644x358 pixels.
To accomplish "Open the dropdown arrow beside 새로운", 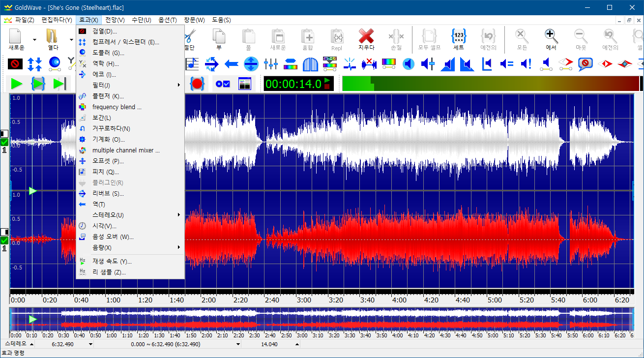I will click(x=34, y=39).
